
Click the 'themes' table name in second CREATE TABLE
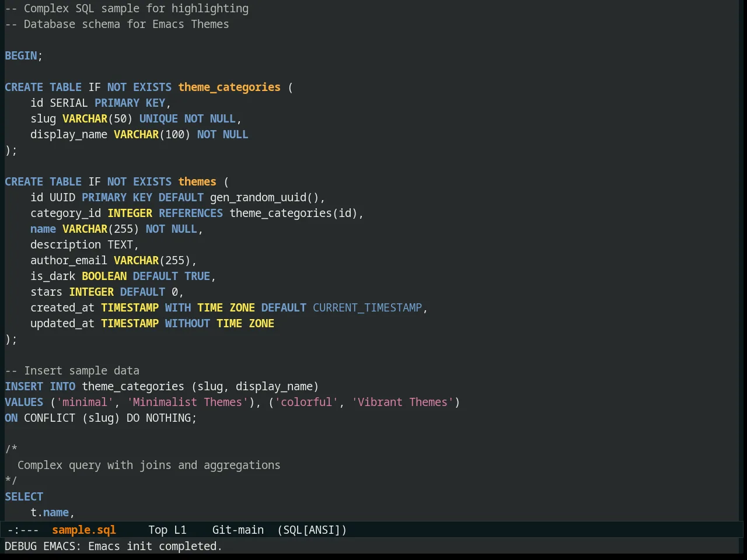[x=197, y=181]
